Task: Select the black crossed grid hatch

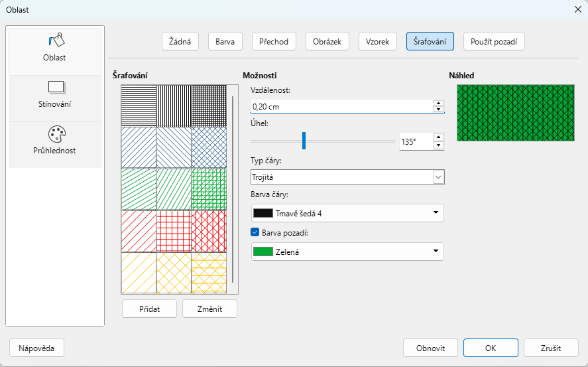Action: (x=209, y=106)
